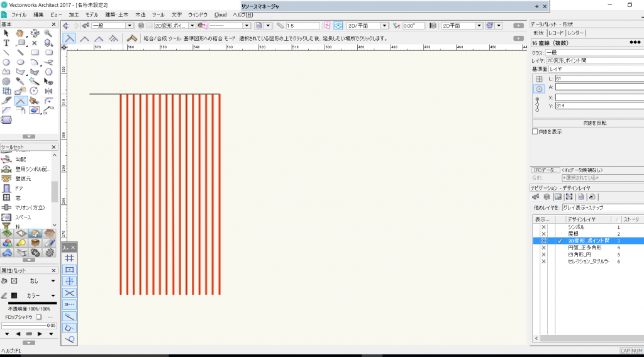644x357 pixels.
Task: Select the Eraser clip tool
Action: click(x=35, y=111)
